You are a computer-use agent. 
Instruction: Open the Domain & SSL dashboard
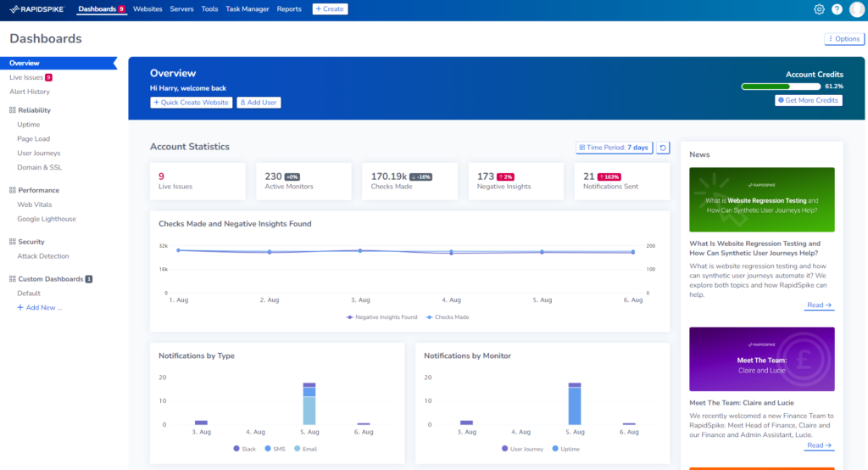pyautogui.click(x=39, y=167)
